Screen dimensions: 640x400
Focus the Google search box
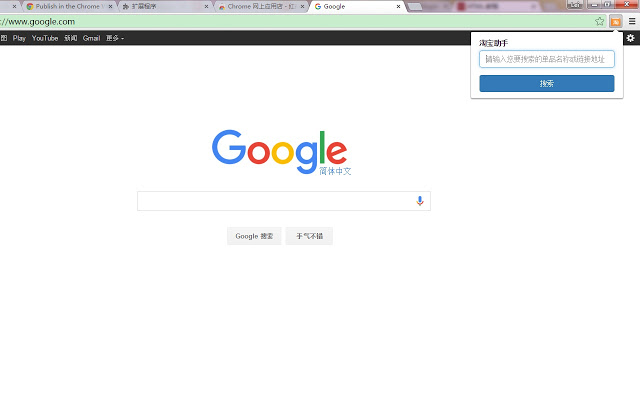pyautogui.click(x=284, y=201)
